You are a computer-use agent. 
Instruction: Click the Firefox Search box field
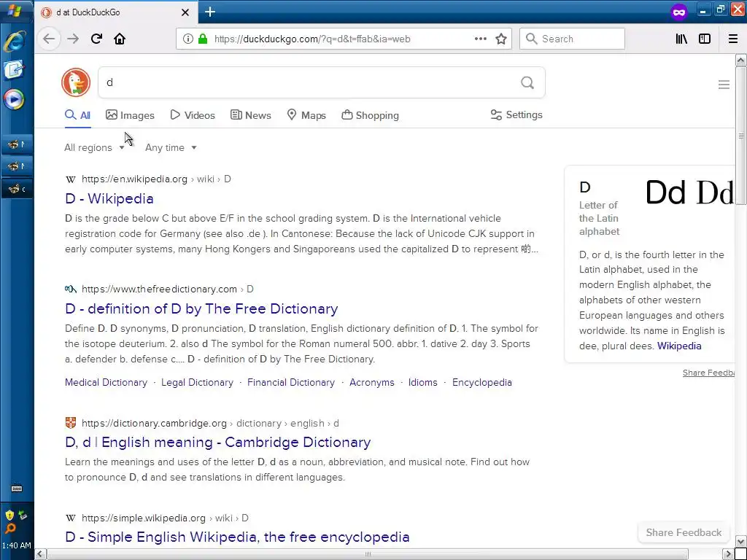572,39
